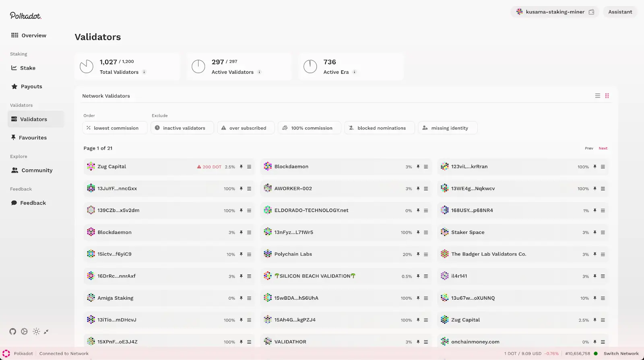Viewport: 644px width, 360px height.
Task: Toggle exclude 100% commission filter
Action: tap(309, 128)
